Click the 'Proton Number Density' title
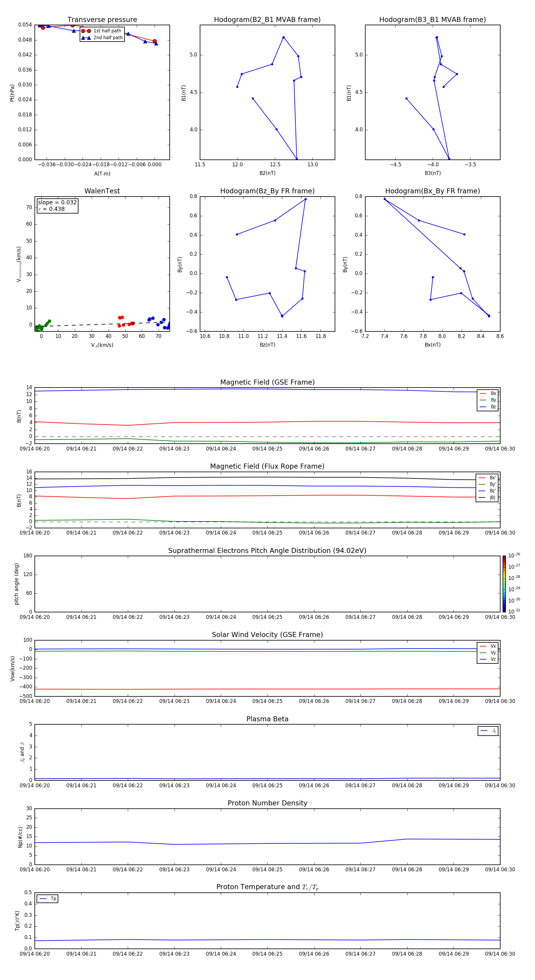Viewport: 535px width, 980px height. click(x=267, y=803)
